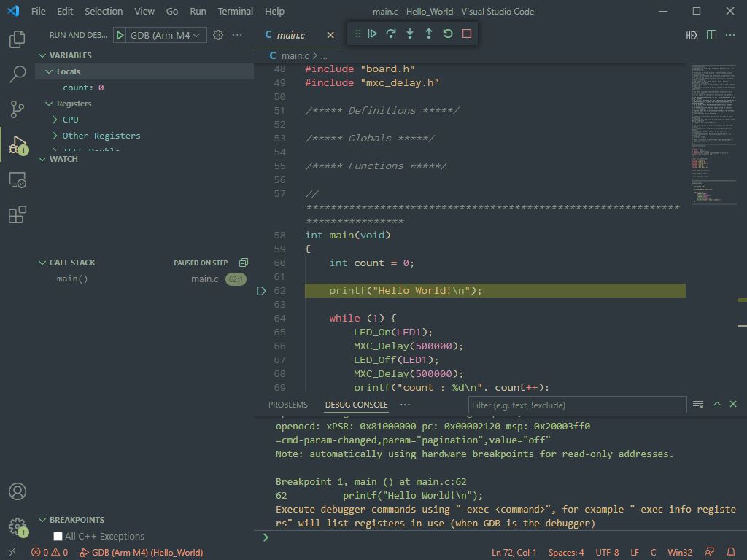747x560 pixels.
Task: Select main() frame in call stack
Action: point(72,279)
